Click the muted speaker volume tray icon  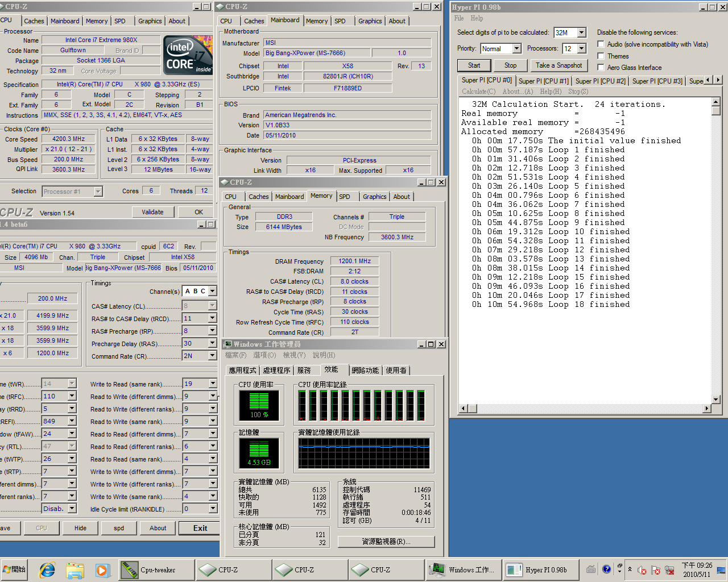(x=642, y=569)
